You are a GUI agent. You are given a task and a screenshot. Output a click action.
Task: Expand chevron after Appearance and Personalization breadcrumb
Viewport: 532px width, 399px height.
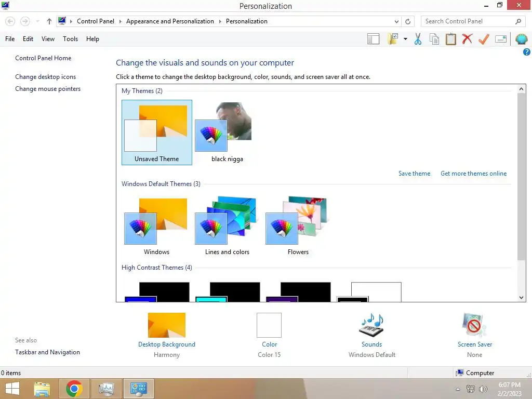coord(220,21)
